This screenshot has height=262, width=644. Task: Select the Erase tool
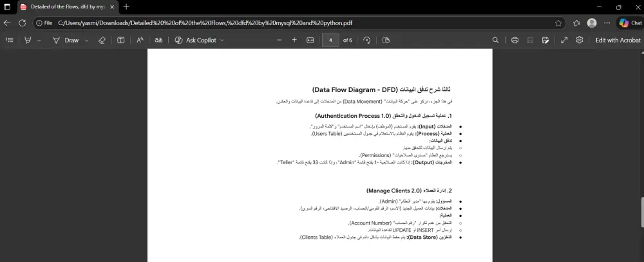click(x=102, y=41)
